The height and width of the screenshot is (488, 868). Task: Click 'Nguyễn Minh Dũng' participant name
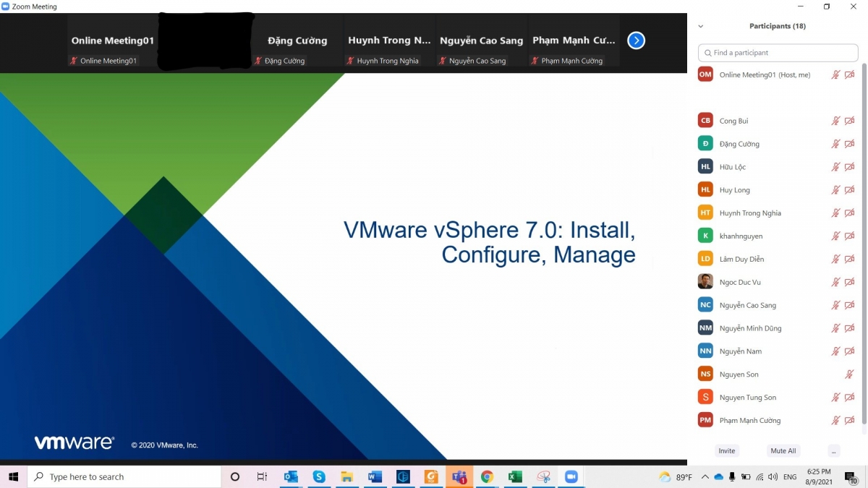750,328
